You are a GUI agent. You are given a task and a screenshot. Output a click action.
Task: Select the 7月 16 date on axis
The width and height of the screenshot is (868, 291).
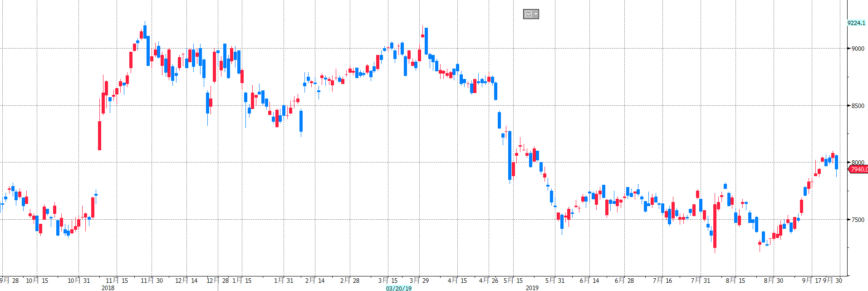[x=662, y=281]
